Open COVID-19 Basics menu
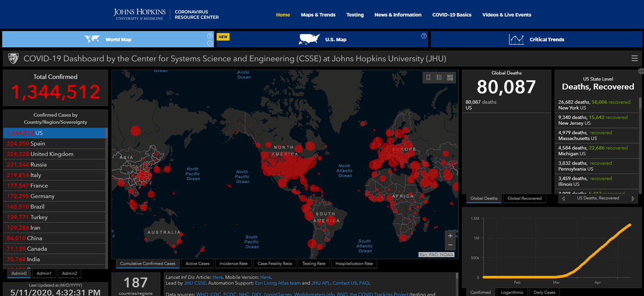 [452, 15]
